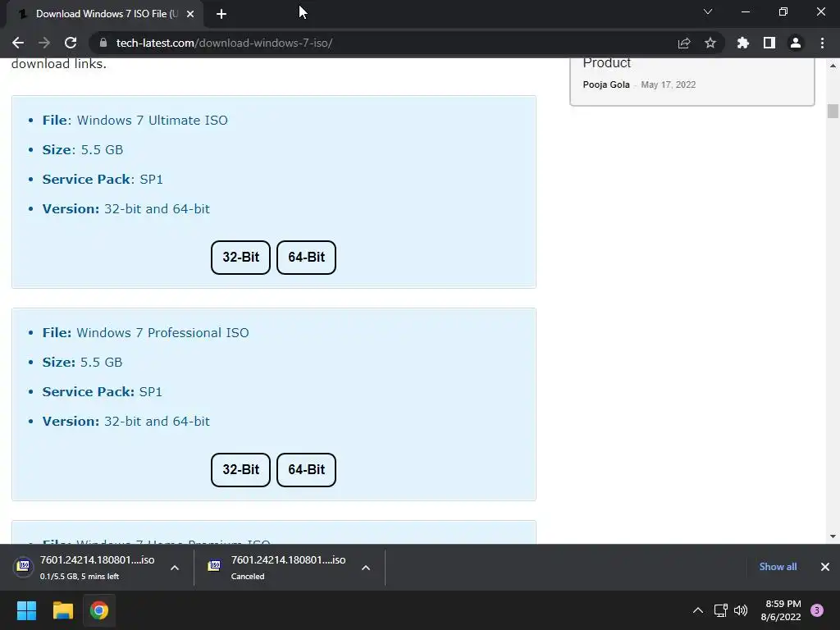The width and height of the screenshot is (840, 630).
Task: Share this page icon
Action: coord(684,43)
